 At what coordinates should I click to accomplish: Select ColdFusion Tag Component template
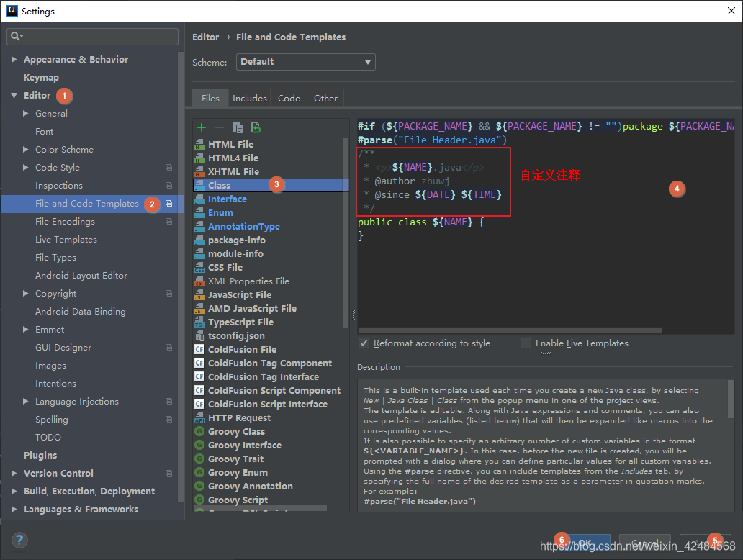[x=271, y=363]
